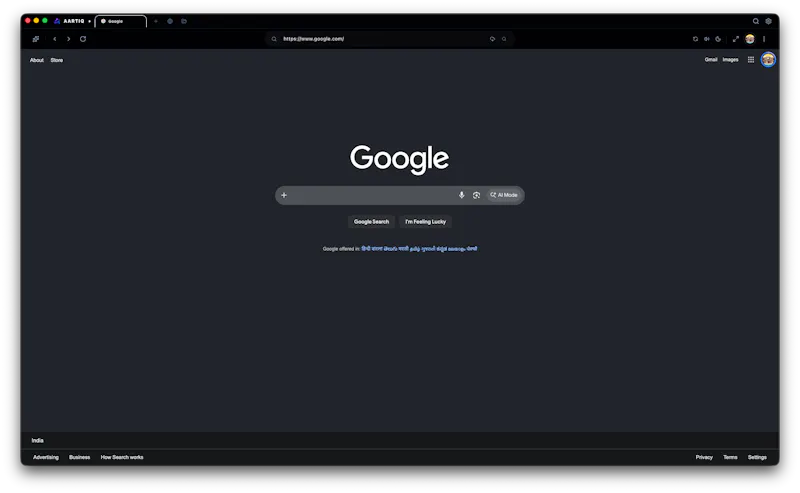Click the cloud icon inside the address bar
This screenshot has height=493, width=800.
click(x=492, y=39)
